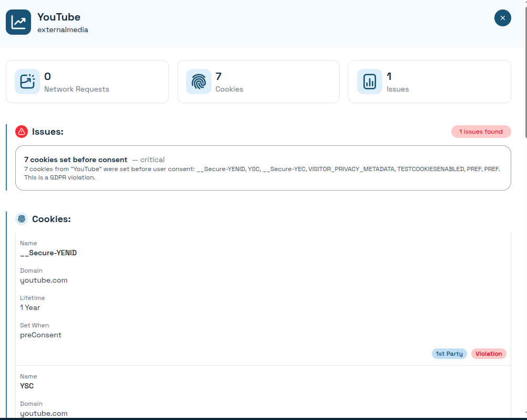Click the 'Network Requests' stat label
This screenshot has width=527, height=420.
(76, 89)
